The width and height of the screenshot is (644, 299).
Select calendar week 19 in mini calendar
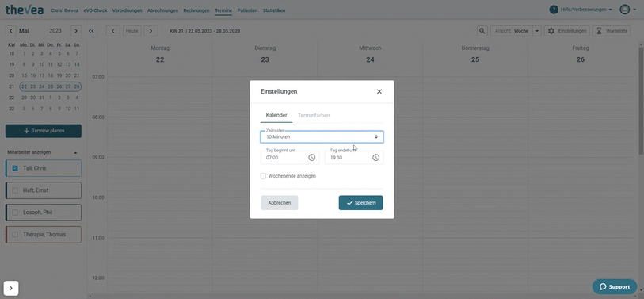point(12,64)
